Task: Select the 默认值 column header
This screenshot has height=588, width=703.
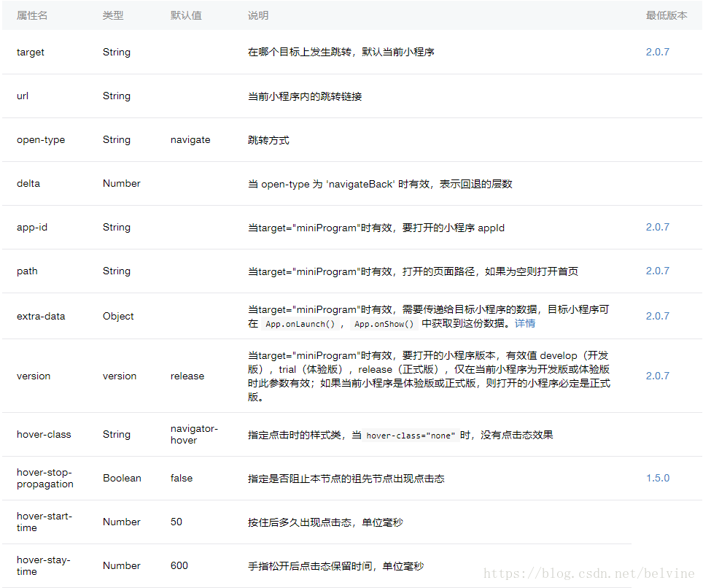Action: pyautogui.click(x=186, y=16)
